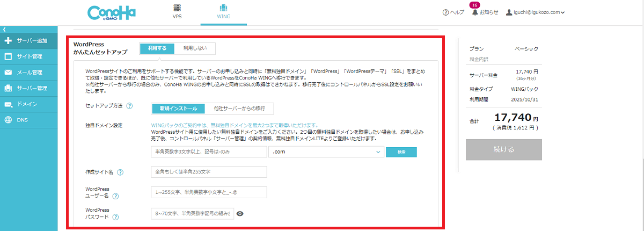This screenshot has width=644, height=231.
Task: Open サイト管理 in the sidebar
Action: [x=29, y=56]
